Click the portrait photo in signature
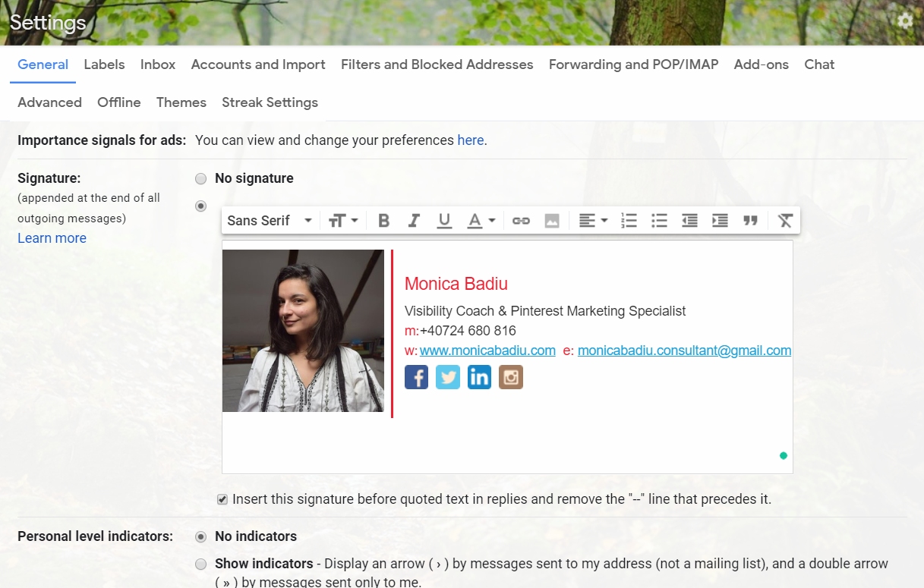The height and width of the screenshot is (588, 924). tap(303, 331)
